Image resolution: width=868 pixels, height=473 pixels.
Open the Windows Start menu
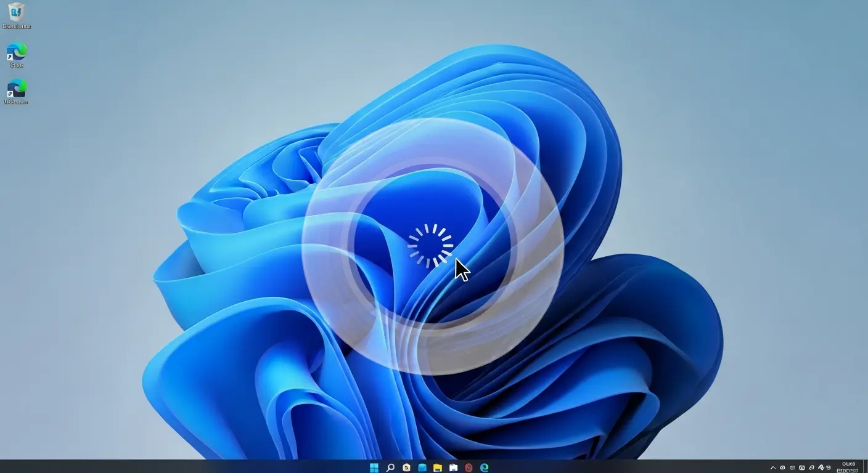pyautogui.click(x=374, y=468)
